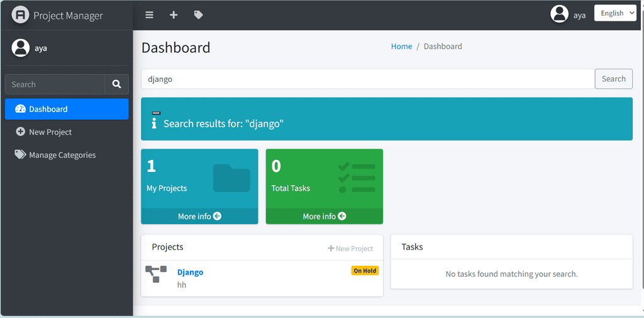The height and width of the screenshot is (318, 644).
Task: Open the tag icon in top navbar
Action: (198, 15)
